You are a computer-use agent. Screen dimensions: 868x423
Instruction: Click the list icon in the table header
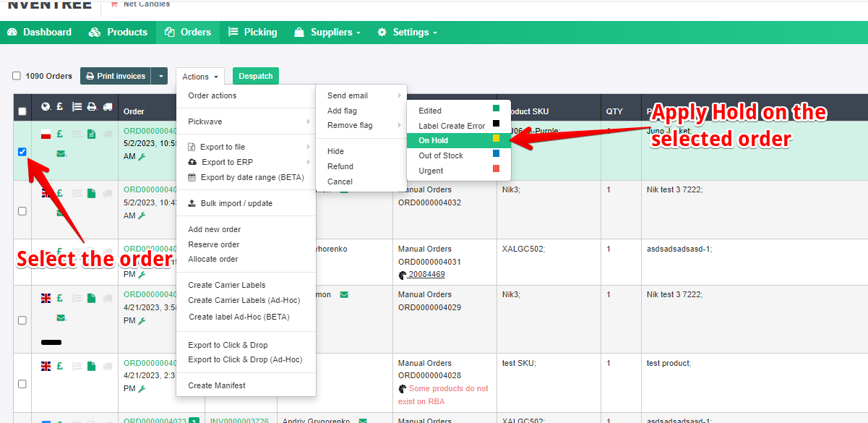(x=77, y=107)
